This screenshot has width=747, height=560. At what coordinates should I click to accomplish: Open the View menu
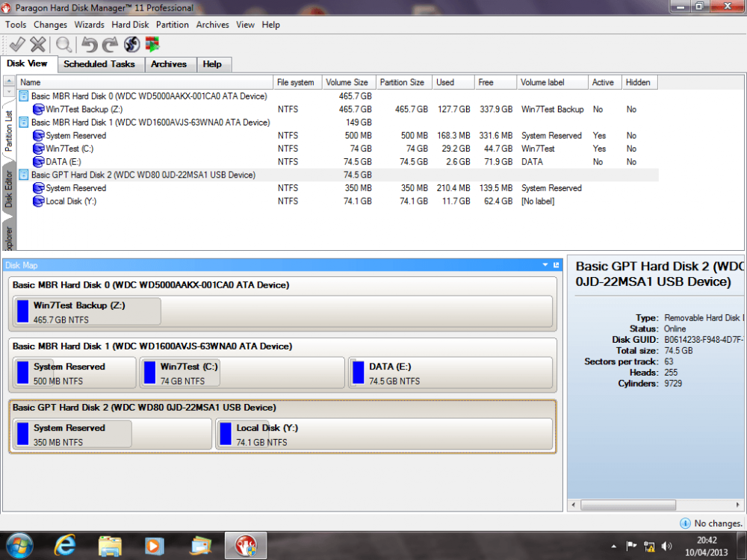[245, 25]
